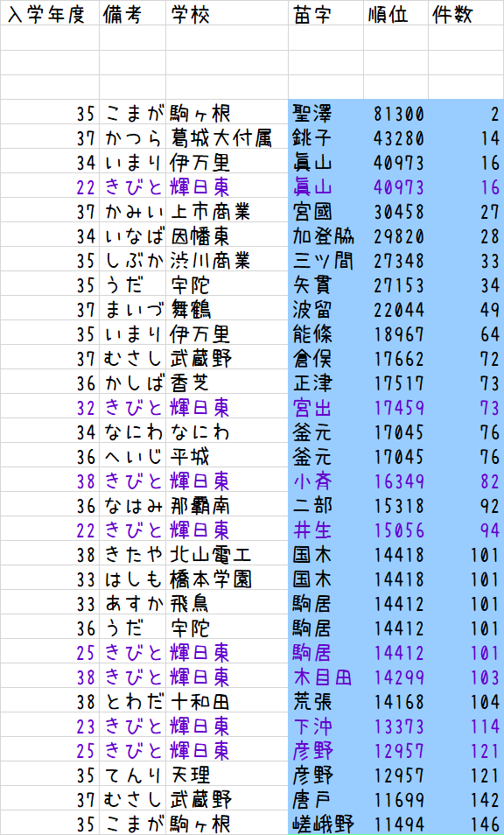The width and height of the screenshot is (504, 835).
Task: Select the school cell 十和田
Action: point(227,700)
